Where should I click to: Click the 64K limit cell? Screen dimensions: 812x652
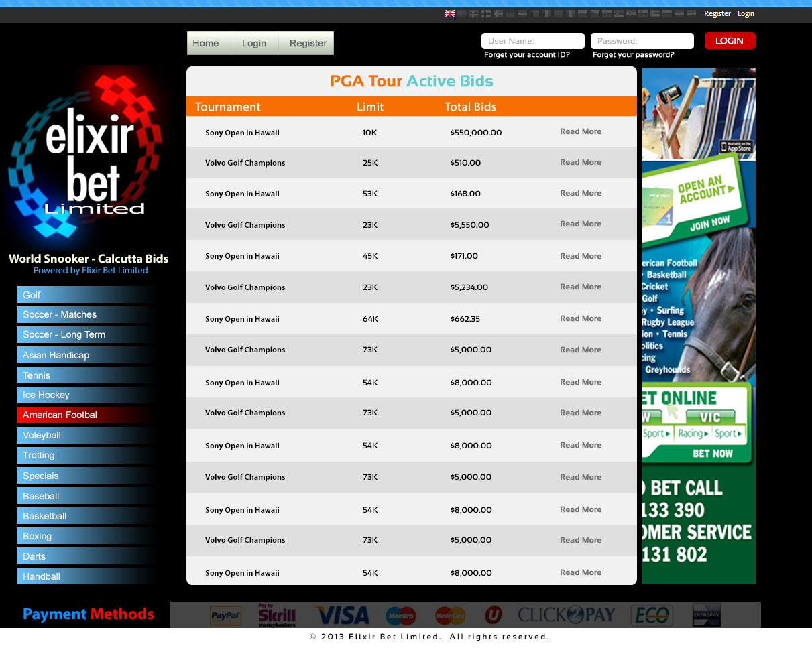370,319
